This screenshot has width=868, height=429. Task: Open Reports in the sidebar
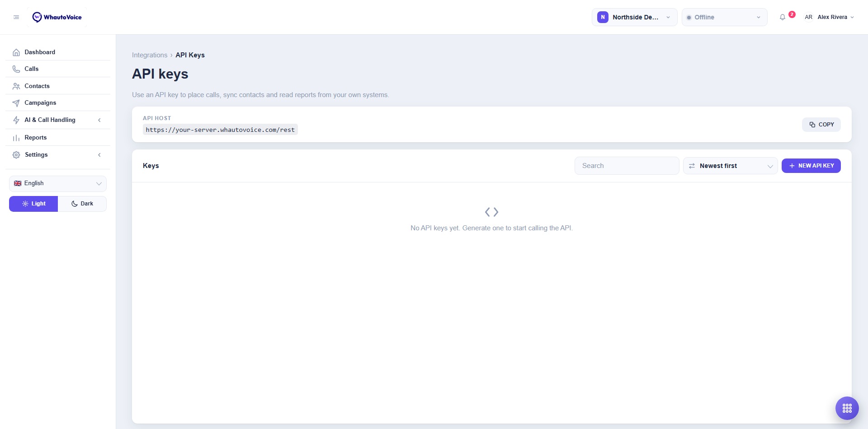[x=58, y=138]
